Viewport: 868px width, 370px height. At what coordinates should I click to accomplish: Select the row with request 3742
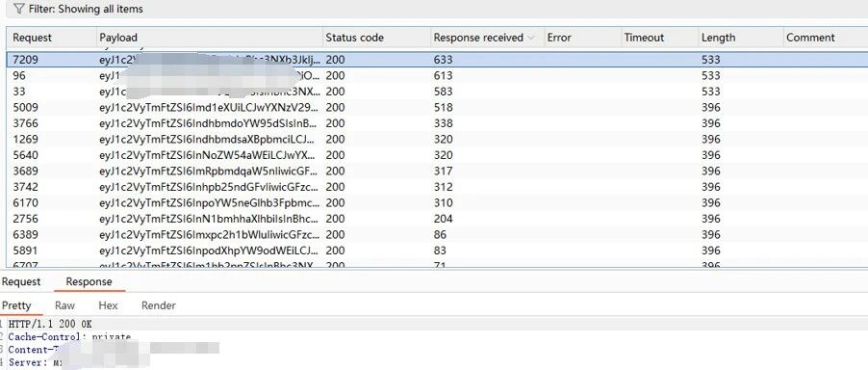pos(437,187)
